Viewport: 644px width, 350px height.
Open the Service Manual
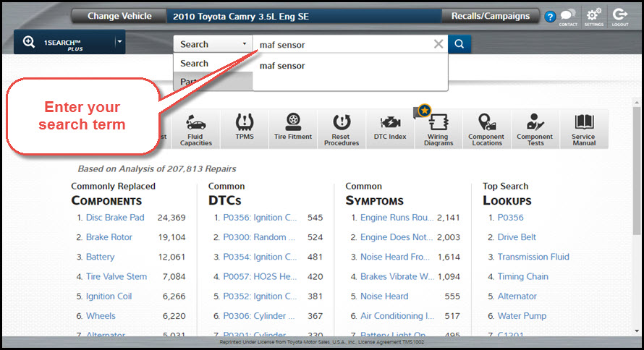pyautogui.click(x=583, y=129)
